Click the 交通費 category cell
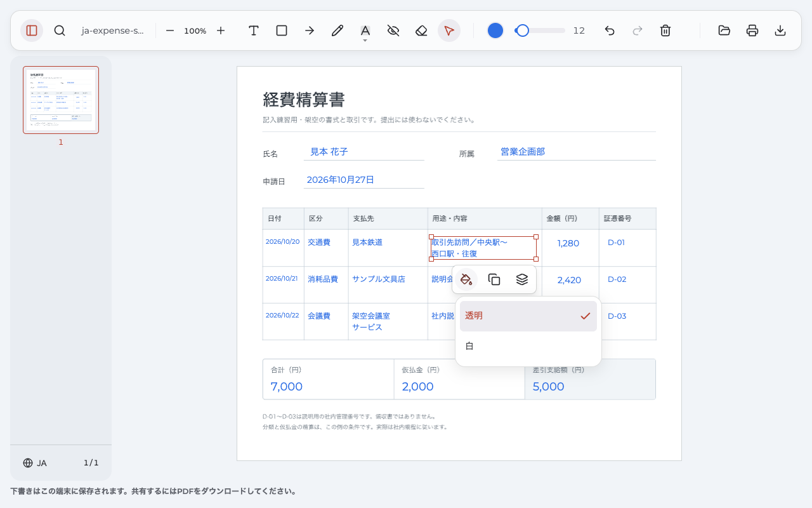Image resolution: width=812 pixels, height=508 pixels. [x=319, y=243]
